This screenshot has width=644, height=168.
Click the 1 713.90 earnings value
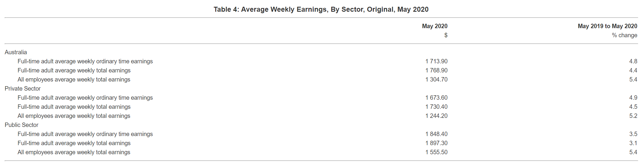click(436, 61)
